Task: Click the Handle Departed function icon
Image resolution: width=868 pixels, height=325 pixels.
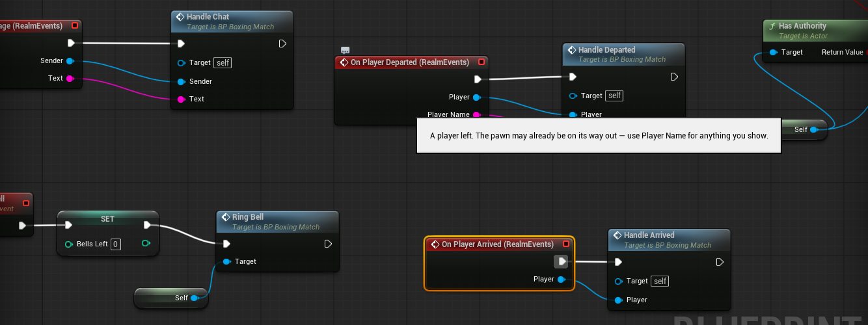Action: tap(571, 50)
